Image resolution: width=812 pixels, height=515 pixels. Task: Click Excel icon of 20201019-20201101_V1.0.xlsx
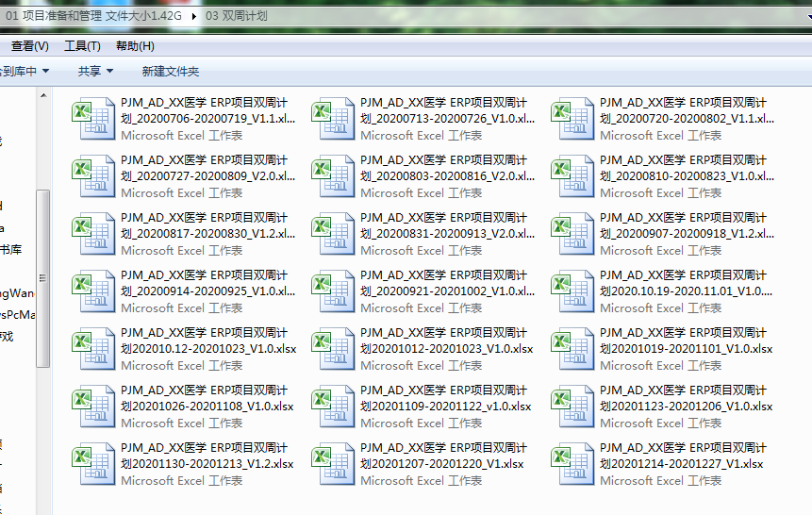coord(572,349)
